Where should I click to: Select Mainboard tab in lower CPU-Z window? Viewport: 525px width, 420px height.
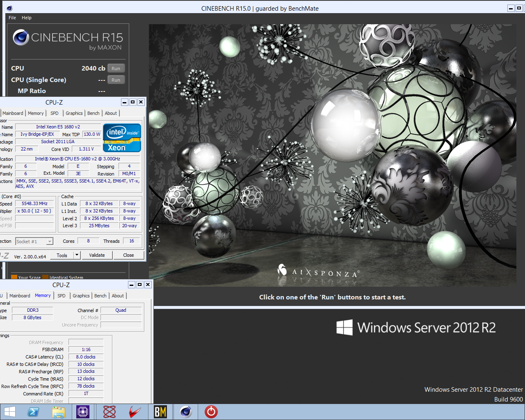(x=20, y=296)
